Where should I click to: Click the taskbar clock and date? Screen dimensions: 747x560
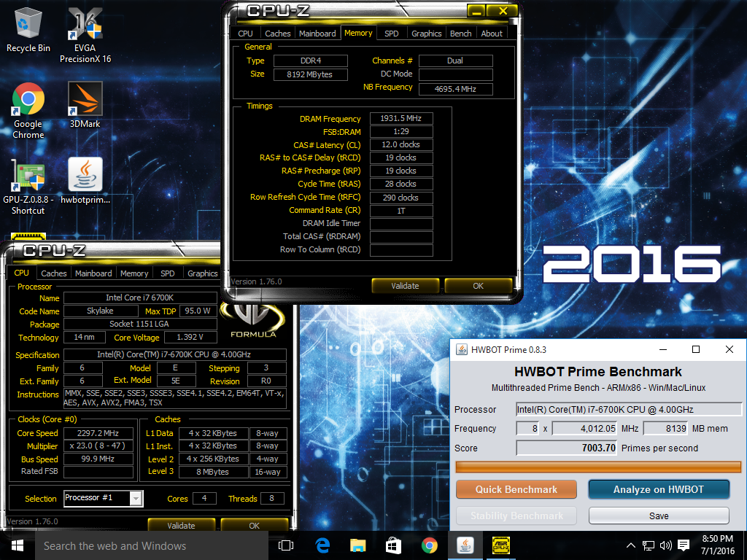pyautogui.click(x=718, y=545)
